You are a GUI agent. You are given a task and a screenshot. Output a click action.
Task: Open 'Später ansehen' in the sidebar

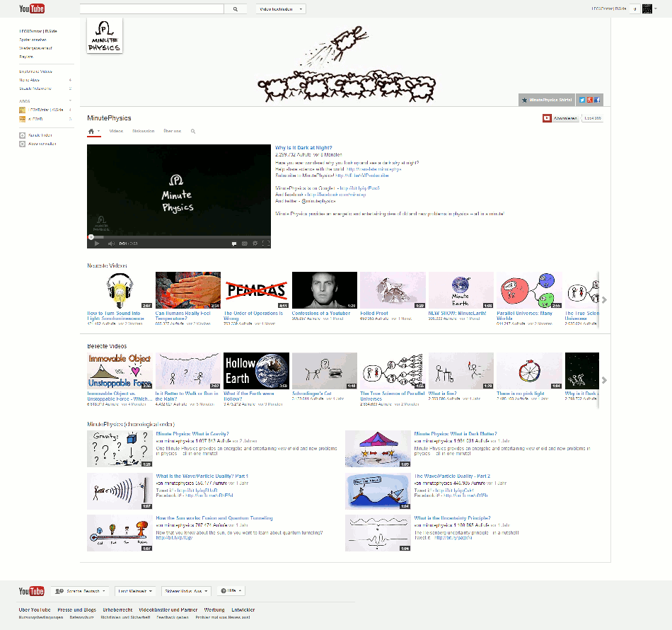click(x=33, y=40)
